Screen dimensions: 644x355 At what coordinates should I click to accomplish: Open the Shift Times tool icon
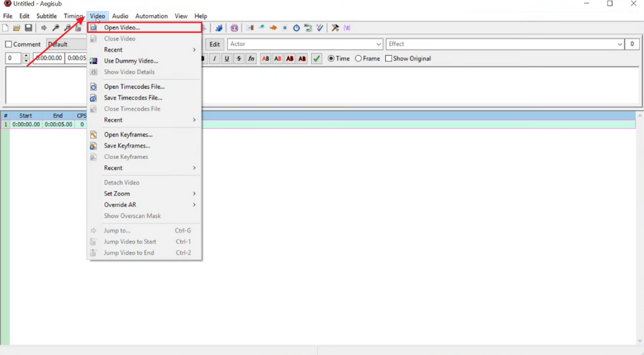point(250,28)
